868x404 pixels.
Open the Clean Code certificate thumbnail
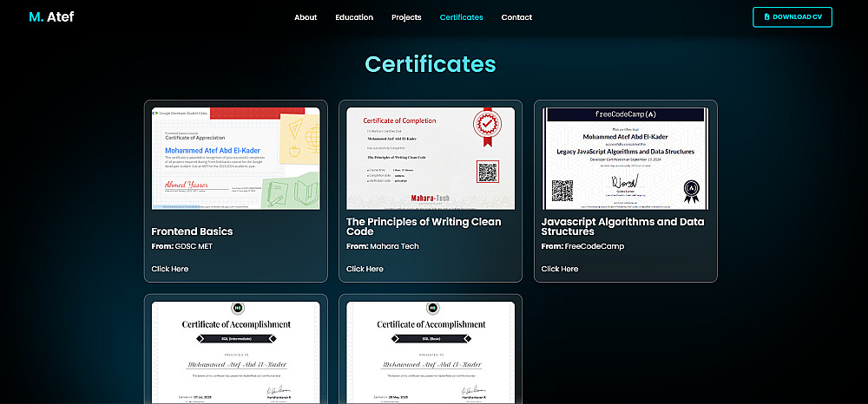[x=431, y=159]
